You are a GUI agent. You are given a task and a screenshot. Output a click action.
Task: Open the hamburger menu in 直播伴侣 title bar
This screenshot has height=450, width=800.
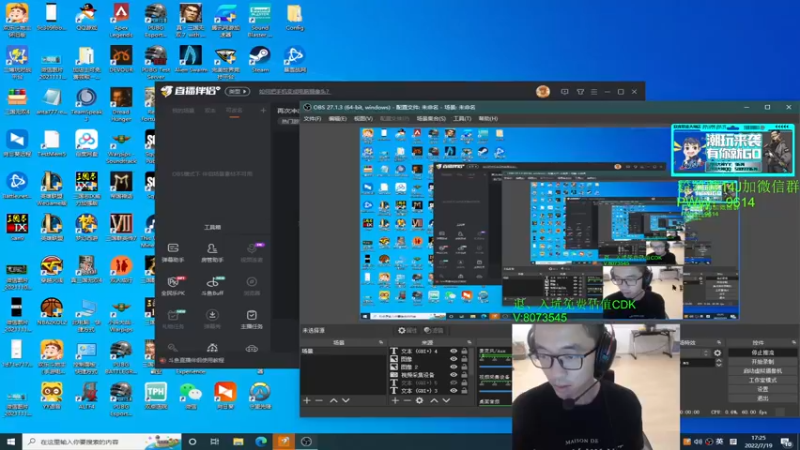point(594,92)
